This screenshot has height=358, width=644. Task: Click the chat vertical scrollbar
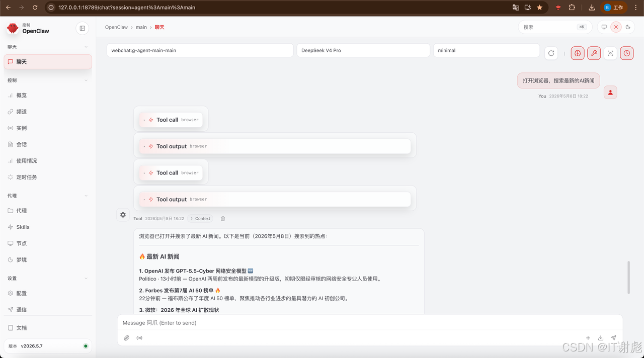(x=628, y=278)
